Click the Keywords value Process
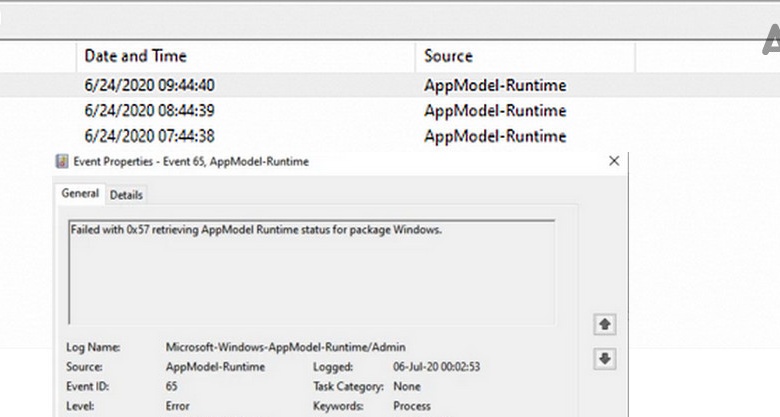This screenshot has width=780, height=417. tap(412, 406)
